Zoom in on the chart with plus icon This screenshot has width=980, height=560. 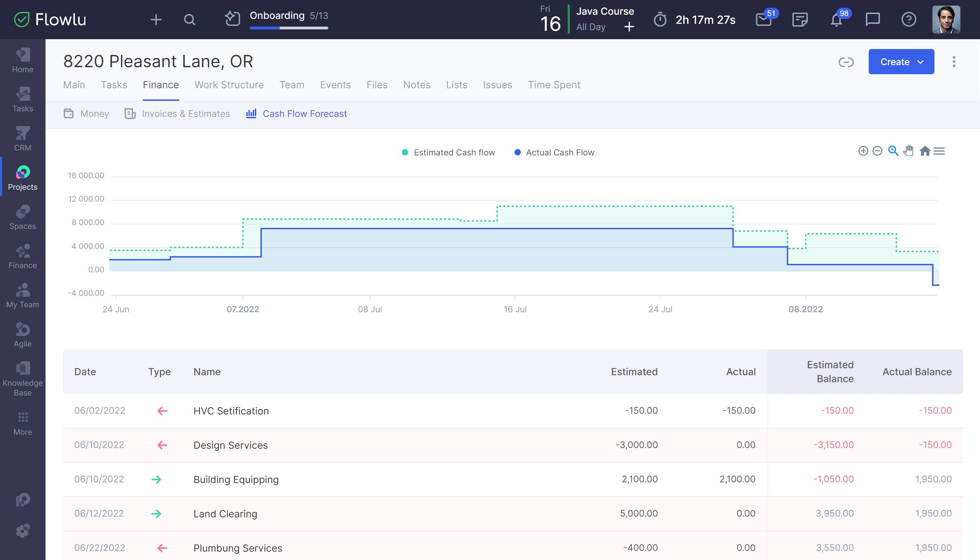[863, 151]
